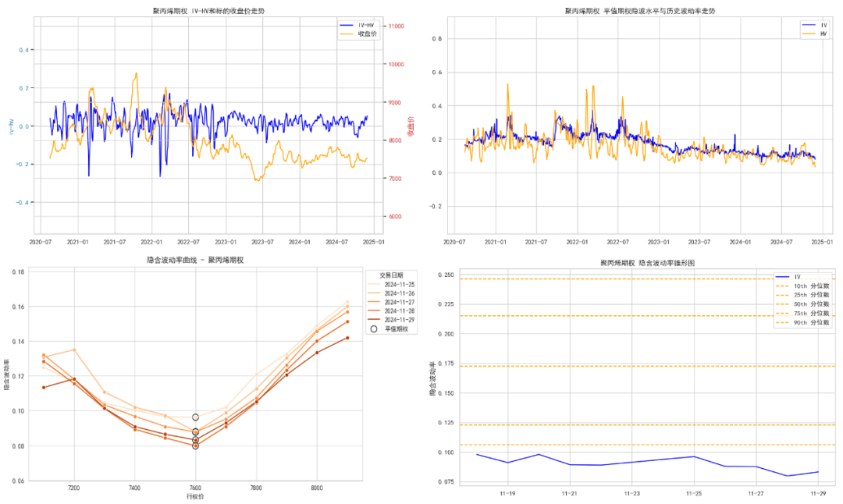Click the title 聚丙烯期权 平值期权隐波水平与历史波动率走势
The image size is (843, 504).
point(640,11)
